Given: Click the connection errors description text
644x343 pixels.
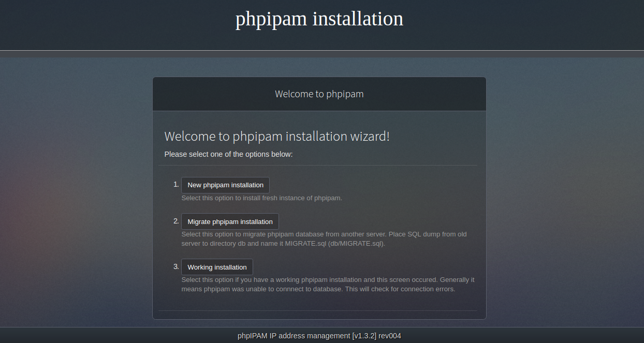Looking at the screenshot, I should click(x=328, y=284).
